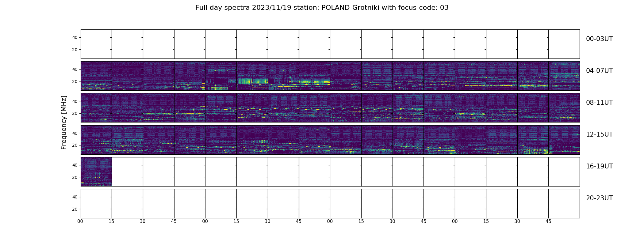Screen dimensions: 644x245
Task: Click the 40 MHz tick of the 00-03UT row
Action: pyautogui.click(x=75, y=37)
